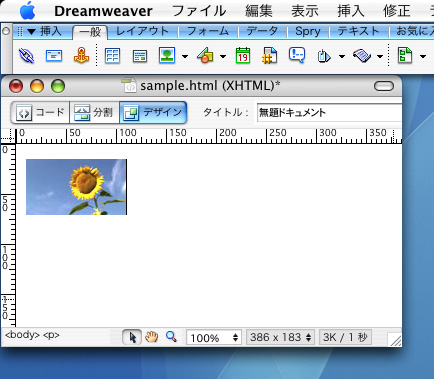Switch to the テキスト tab
Viewport: 434px width, 379px height.
click(x=358, y=31)
